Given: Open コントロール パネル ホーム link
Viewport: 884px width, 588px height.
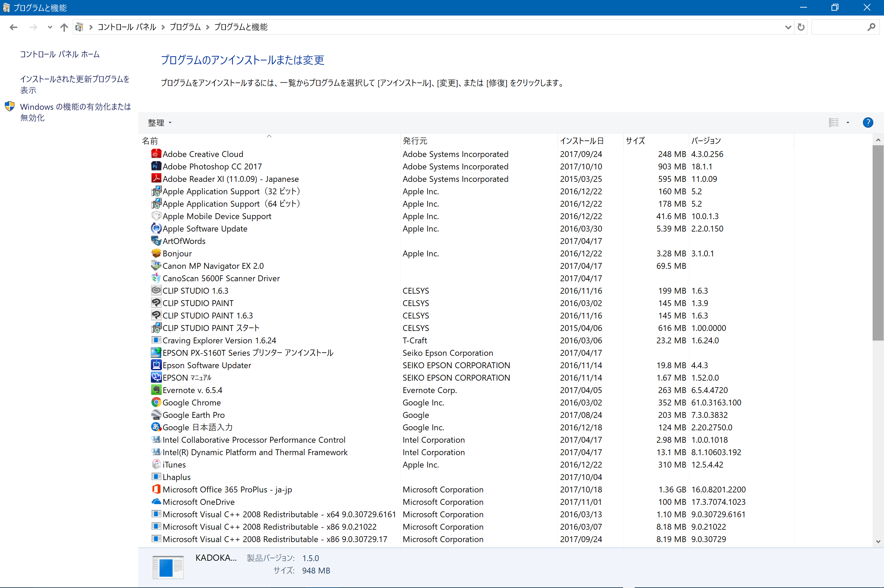Looking at the screenshot, I should (x=60, y=55).
